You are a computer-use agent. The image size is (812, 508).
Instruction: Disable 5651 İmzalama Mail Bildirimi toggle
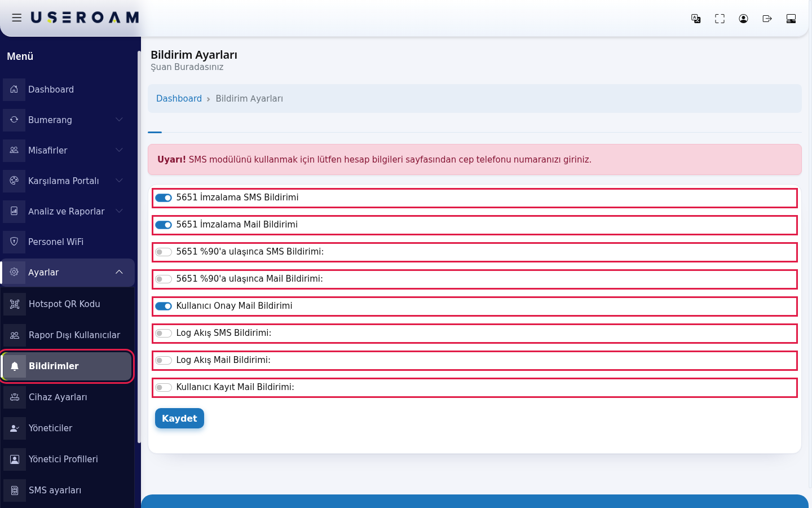click(x=164, y=225)
